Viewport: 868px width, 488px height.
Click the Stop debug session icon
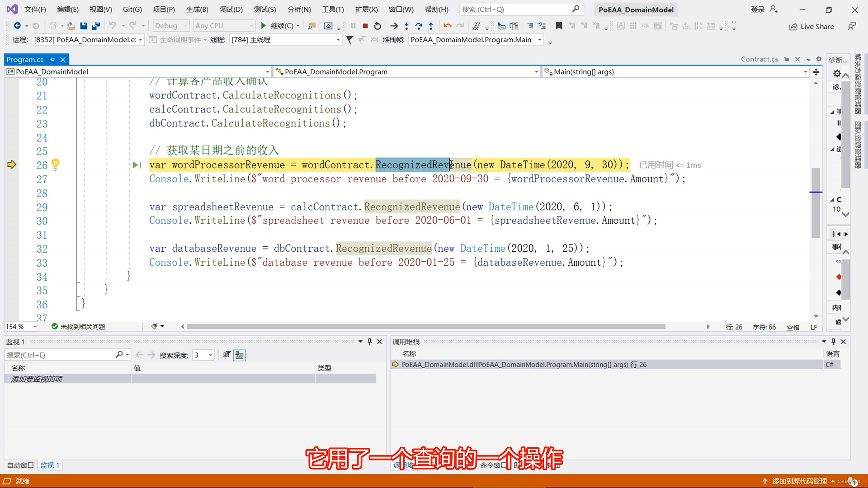click(364, 26)
